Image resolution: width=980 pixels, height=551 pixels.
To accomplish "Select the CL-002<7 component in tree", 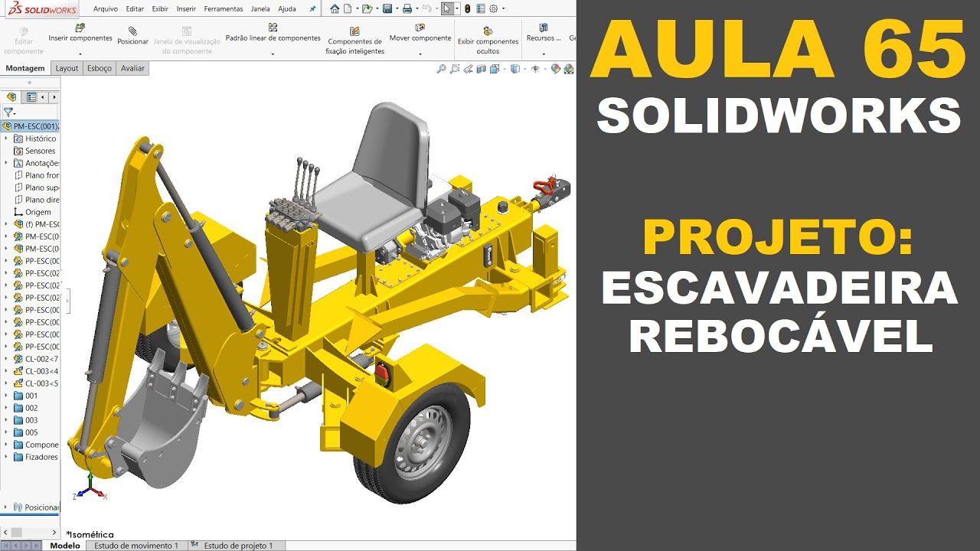I will 36,359.
